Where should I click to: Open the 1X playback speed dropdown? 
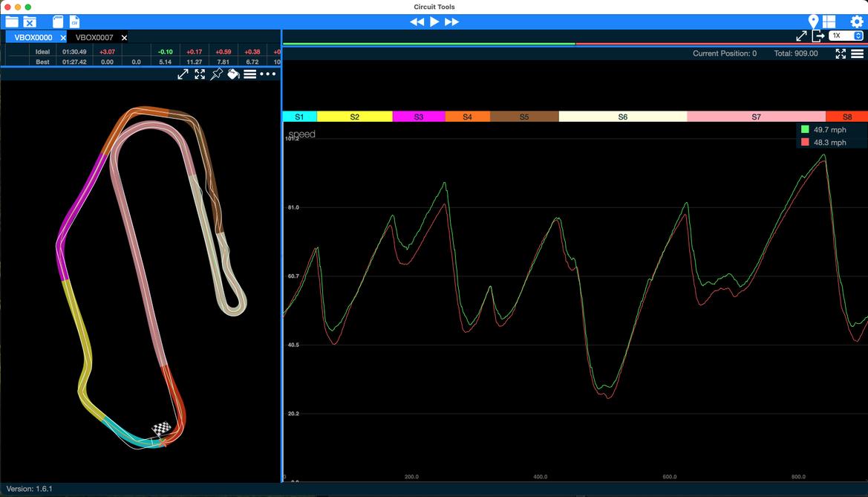pos(846,36)
